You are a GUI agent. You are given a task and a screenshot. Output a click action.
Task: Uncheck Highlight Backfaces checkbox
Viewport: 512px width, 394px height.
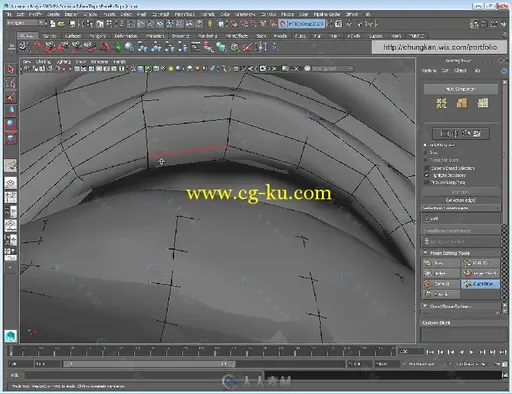click(426, 175)
